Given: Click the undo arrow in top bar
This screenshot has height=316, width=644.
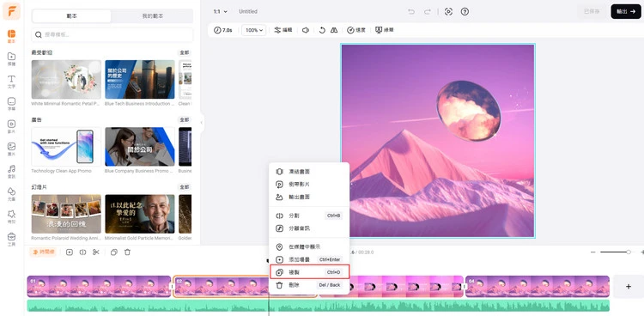Looking at the screenshot, I should click(411, 11).
